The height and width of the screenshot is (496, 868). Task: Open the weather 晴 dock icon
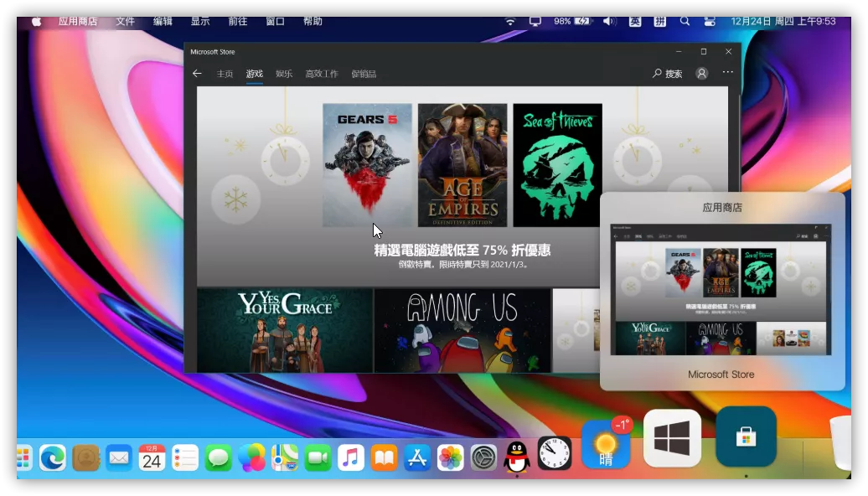tap(606, 447)
